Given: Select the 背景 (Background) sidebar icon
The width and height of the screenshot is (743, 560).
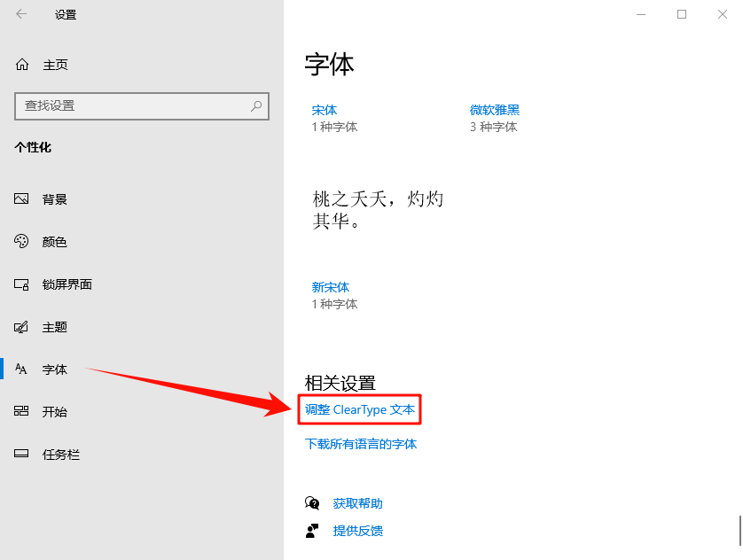Looking at the screenshot, I should click(x=20, y=198).
